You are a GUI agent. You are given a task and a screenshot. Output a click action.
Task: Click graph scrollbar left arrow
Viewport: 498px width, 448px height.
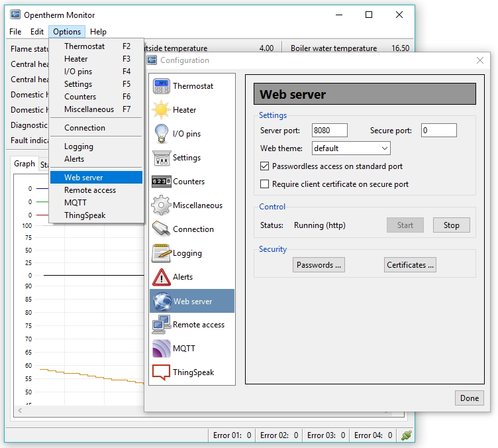pyautogui.click(x=20, y=410)
